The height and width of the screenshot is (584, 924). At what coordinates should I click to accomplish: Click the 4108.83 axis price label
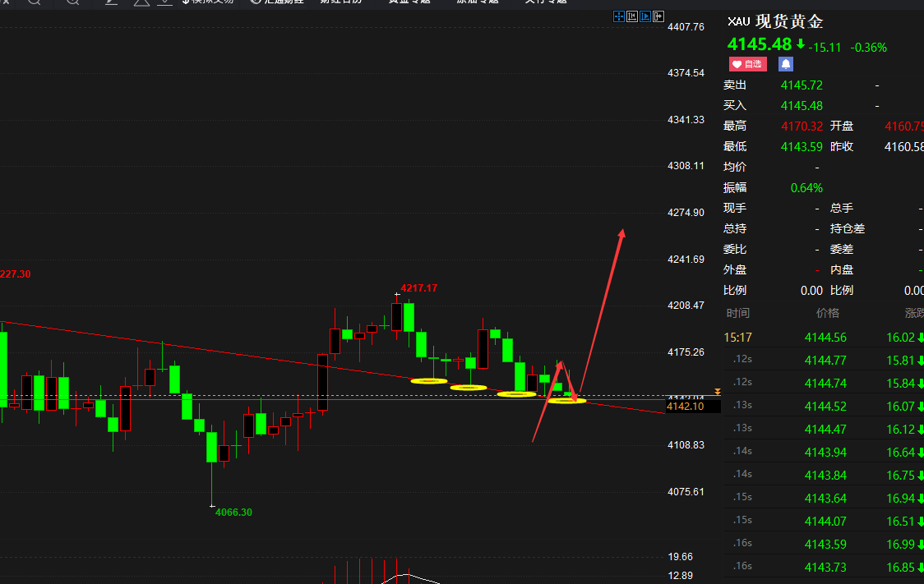tap(686, 445)
